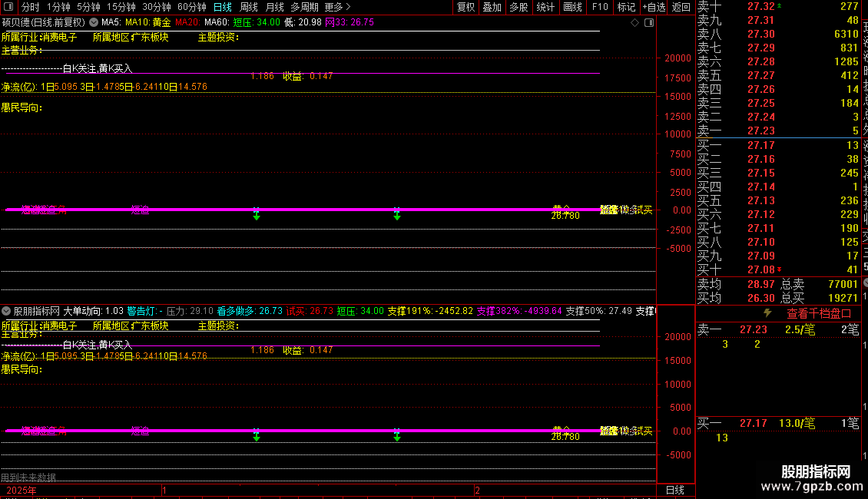Select the 卖八 27.30 order row

pos(778,34)
